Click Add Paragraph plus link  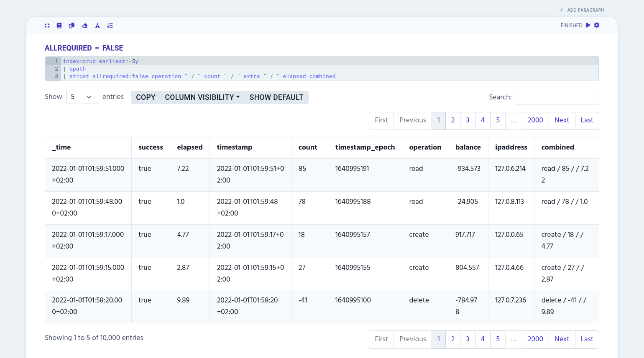pos(582,10)
